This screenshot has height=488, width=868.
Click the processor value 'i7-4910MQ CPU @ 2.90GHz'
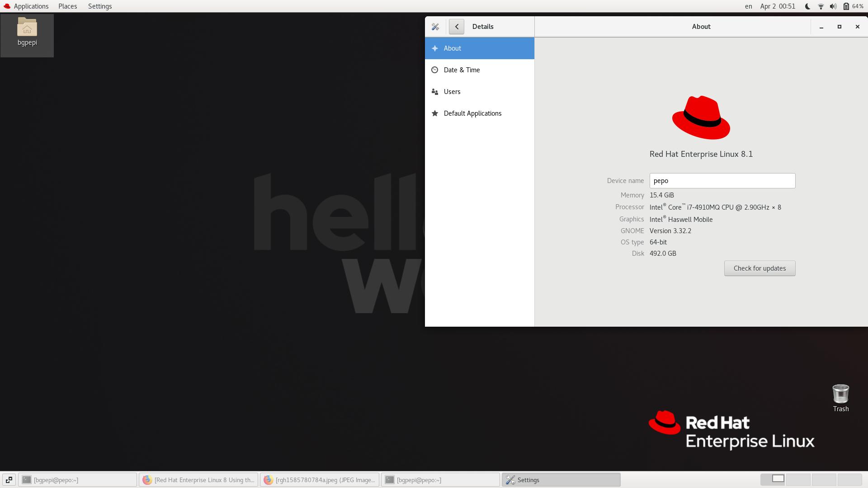(x=728, y=207)
